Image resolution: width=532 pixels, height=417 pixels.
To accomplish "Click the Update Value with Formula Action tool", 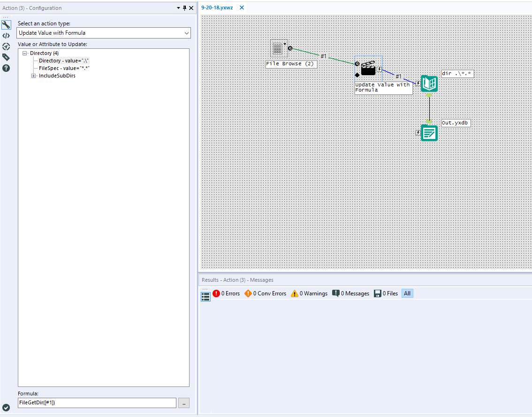I will click(x=369, y=69).
